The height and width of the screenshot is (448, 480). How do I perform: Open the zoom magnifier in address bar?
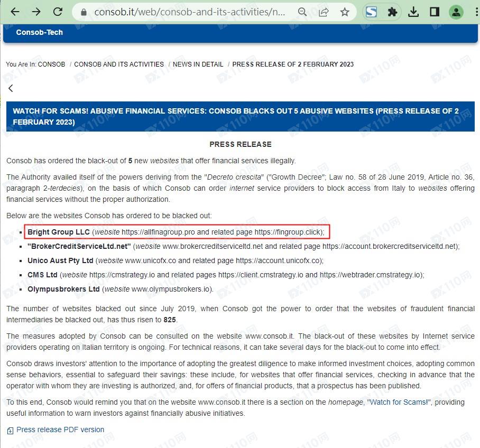pyautogui.click(x=302, y=12)
